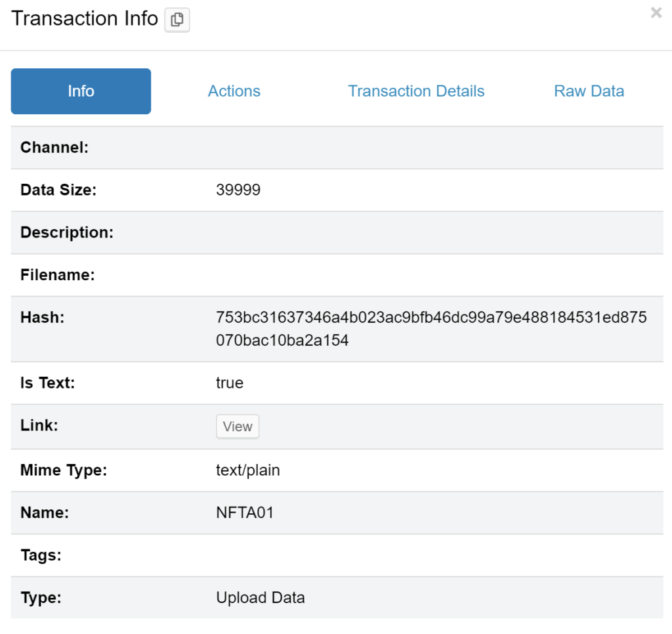The width and height of the screenshot is (672, 634).
Task: Switch to the Actions tab
Action: point(234,91)
